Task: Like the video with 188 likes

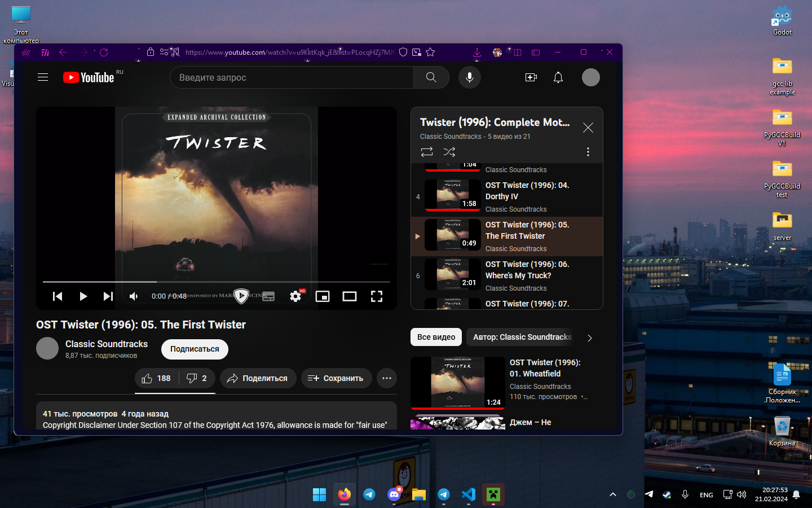Action: (156, 378)
